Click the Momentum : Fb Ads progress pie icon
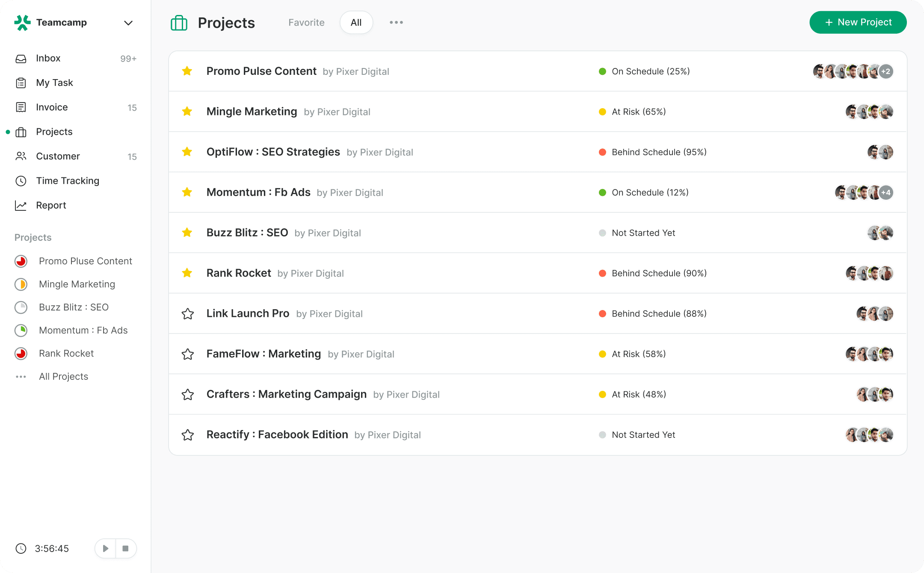 21,331
